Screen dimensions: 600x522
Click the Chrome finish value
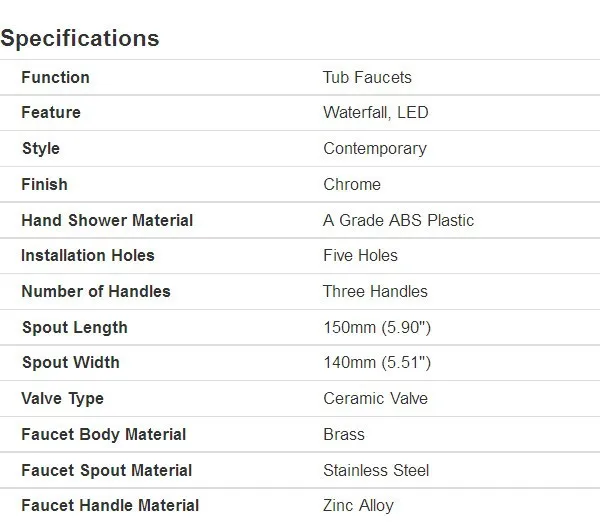click(352, 184)
